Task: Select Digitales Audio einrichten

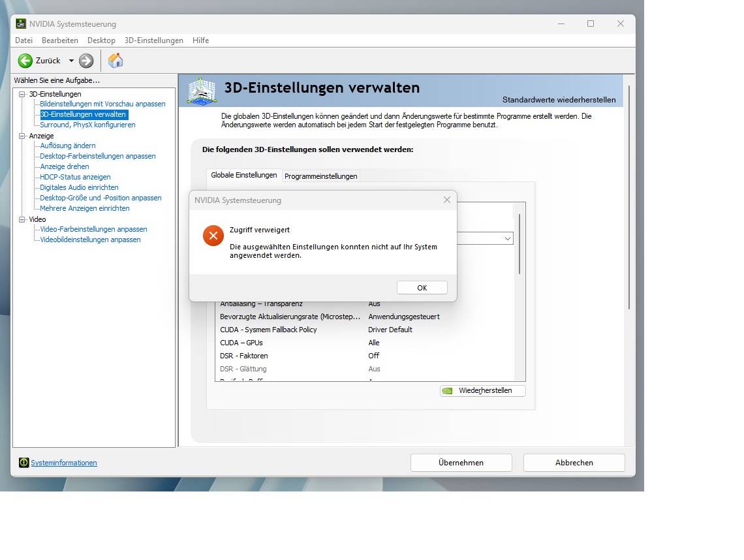Action: (x=79, y=187)
